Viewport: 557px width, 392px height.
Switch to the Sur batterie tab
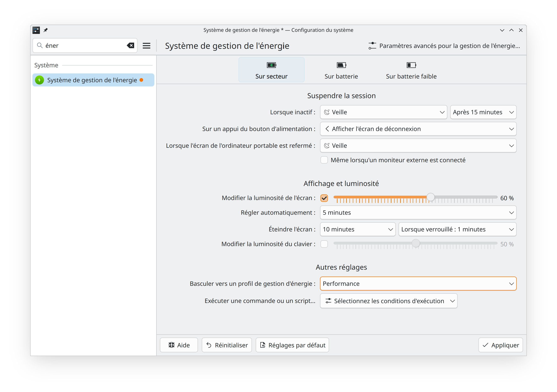click(x=341, y=70)
